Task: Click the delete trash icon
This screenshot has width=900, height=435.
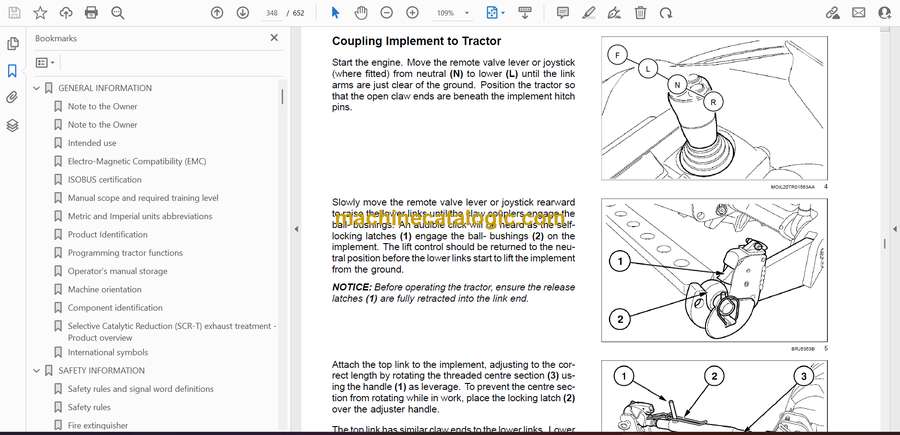Action: [x=640, y=13]
